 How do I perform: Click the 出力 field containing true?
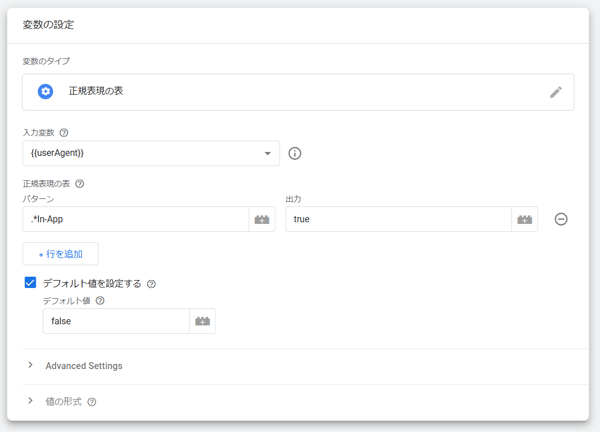point(397,219)
